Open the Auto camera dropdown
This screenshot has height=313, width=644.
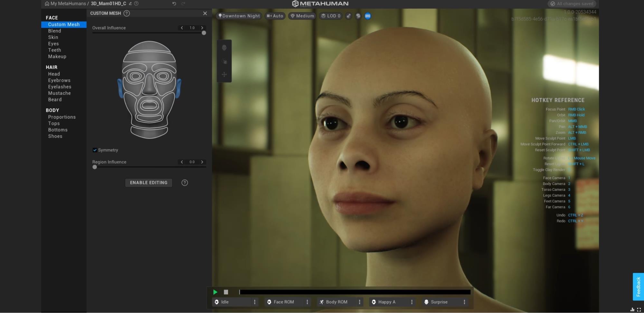click(x=275, y=16)
